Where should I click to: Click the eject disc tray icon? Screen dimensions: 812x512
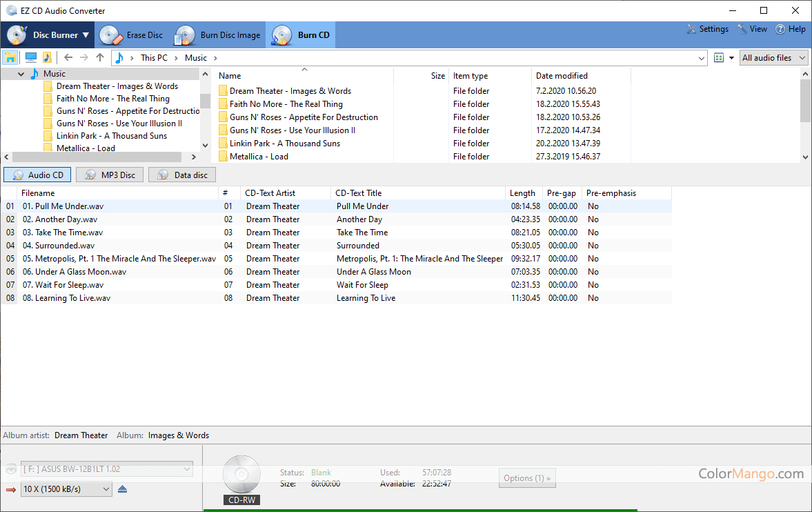122,489
